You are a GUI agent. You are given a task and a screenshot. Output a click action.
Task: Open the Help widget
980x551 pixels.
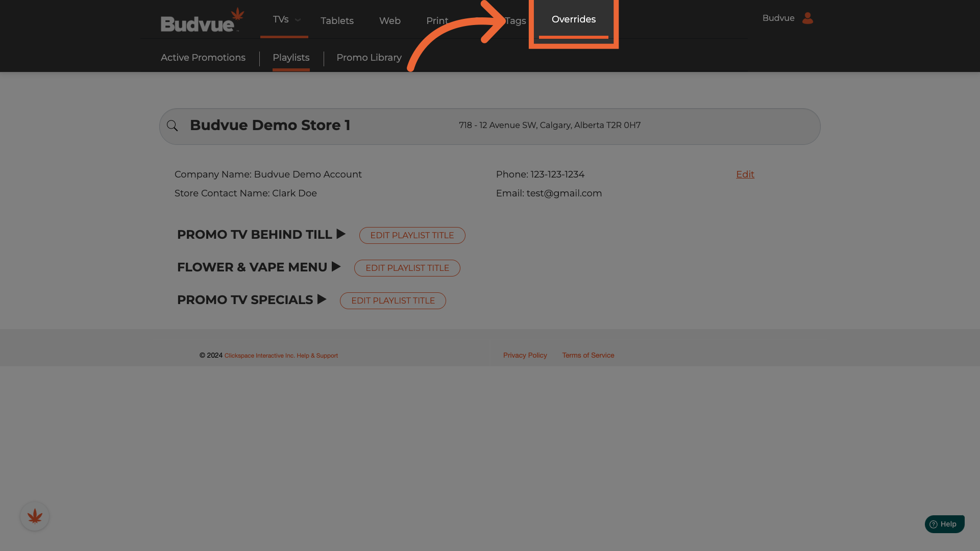tap(944, 524)
